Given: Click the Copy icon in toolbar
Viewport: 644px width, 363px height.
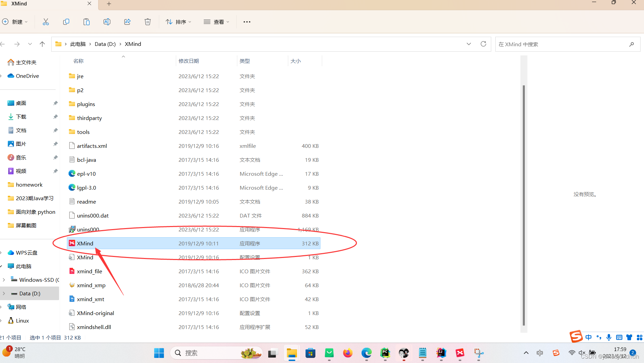Looking at the screenshot, I should point(66,22).
